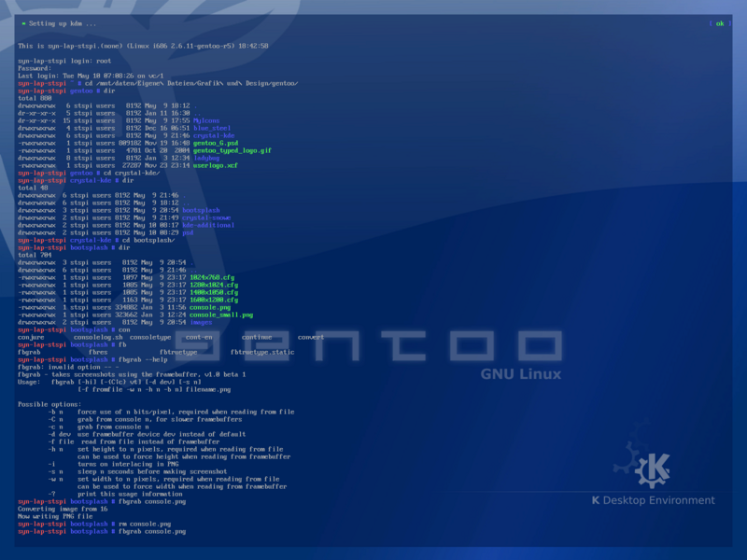Viewport: 747px width, 560px height.
Task: Click the "consoletype" completion suggestion
Action: (150, 337)
